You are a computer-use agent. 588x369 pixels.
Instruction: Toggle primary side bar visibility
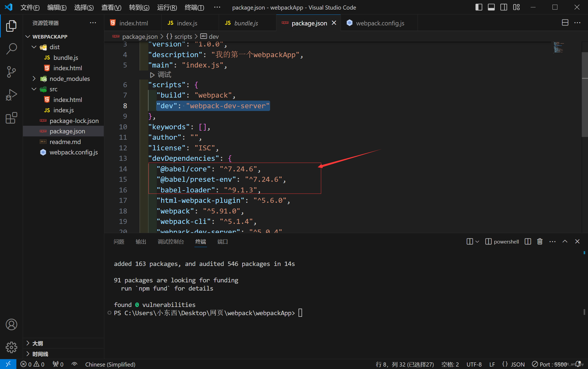479,7
